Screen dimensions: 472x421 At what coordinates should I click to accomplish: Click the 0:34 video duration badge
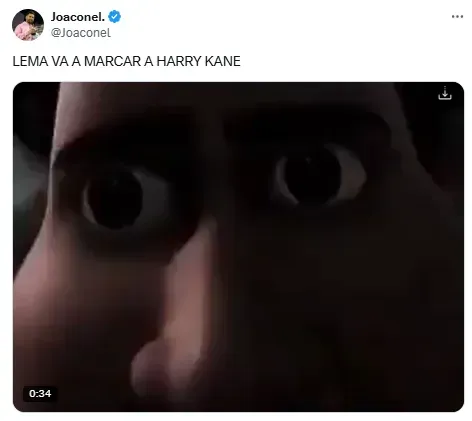[40, 394]
